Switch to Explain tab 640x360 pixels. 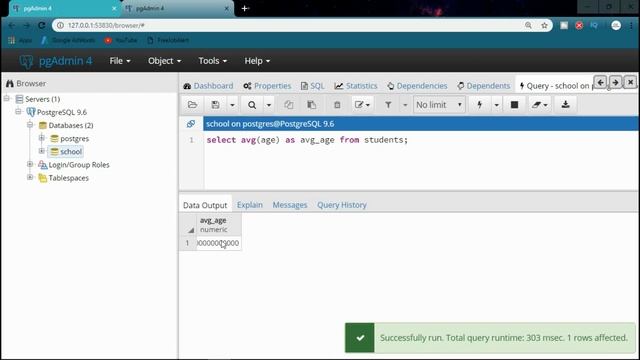[x=250, y=205]
